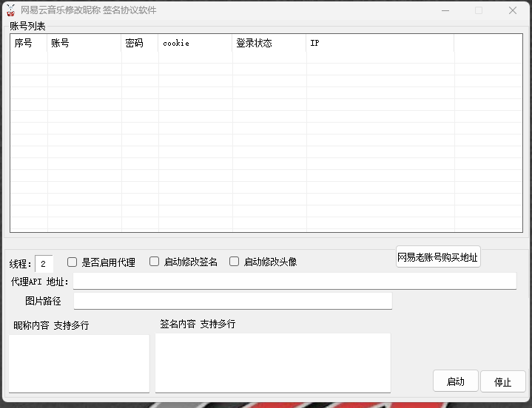The image size is (532, 408).
Task: Close the 网易云音乐 software window
Action: tap(513, 10)
